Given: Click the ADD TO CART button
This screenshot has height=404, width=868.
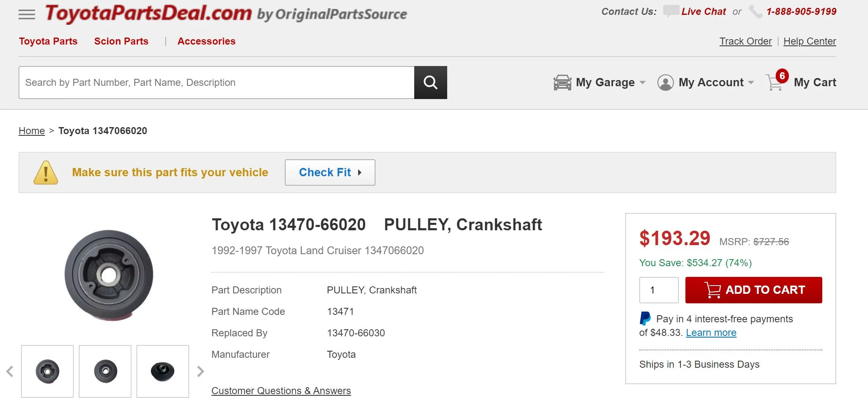Looking at the screenshot, I should [753, 290].
